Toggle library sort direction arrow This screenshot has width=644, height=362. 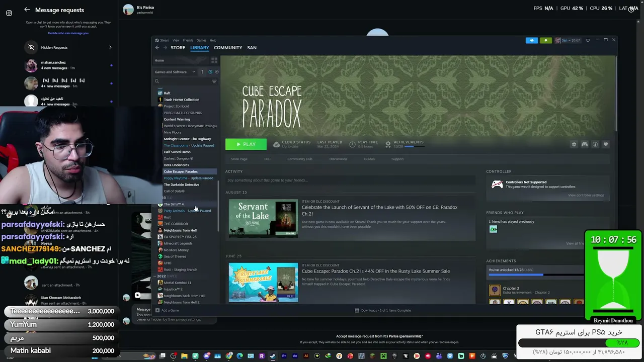click(x=202, y=72)
